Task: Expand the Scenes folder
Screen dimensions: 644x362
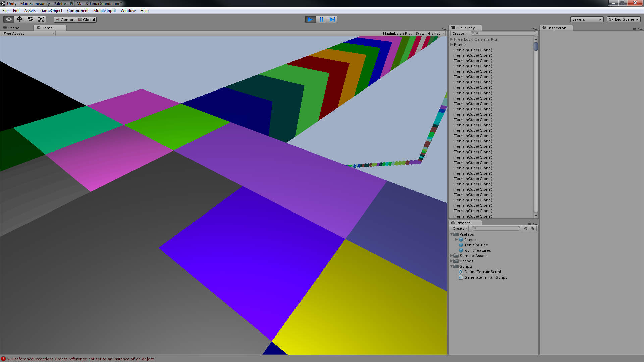Action: pos(452,261)
